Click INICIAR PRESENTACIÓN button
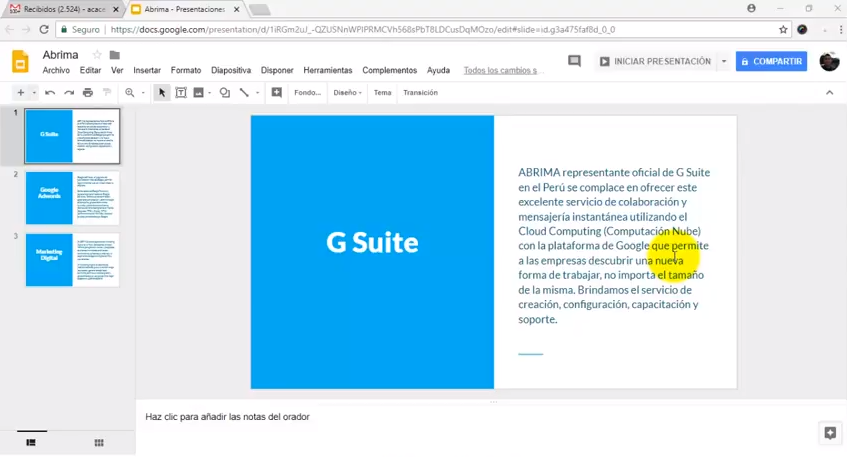Screen dimensions: 847x457 click(x=655, y=62)
